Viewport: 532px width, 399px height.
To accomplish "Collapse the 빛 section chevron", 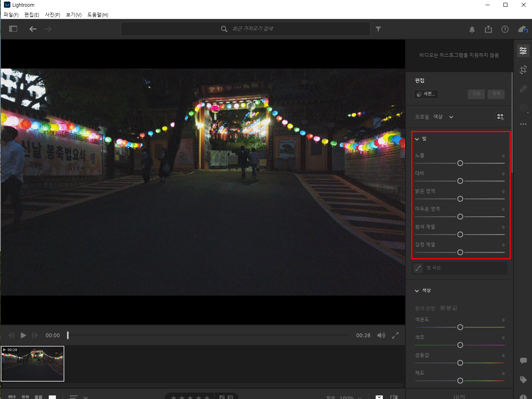I will pyautogui.click(x=417, y=139).
